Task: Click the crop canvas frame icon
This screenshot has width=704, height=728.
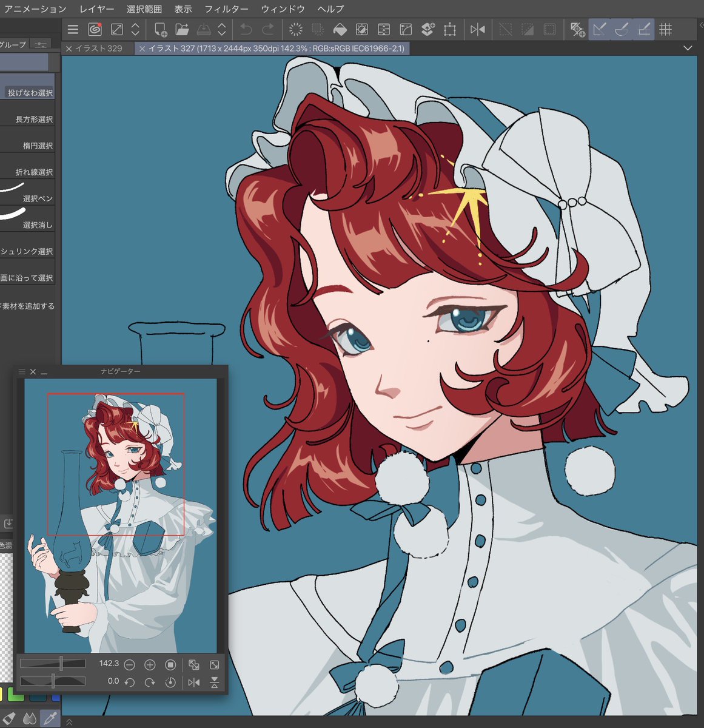Action: [450, 29]
